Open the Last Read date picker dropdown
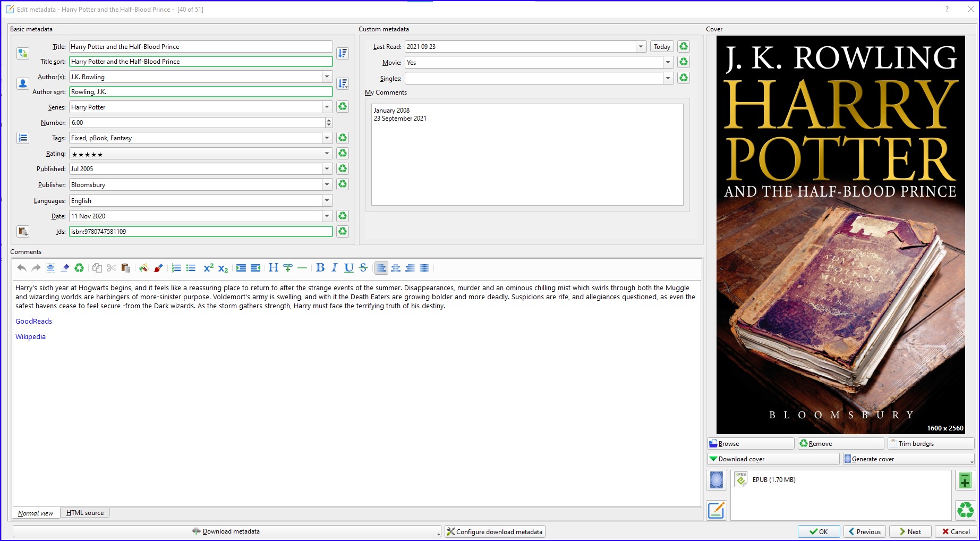This screenshot has width=980, height=541. pyautogui.click(x=641, y=46)
